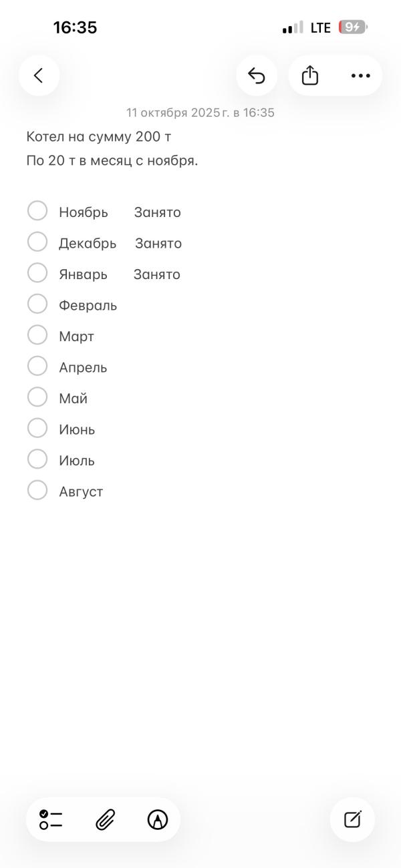Tap the note date header text
The width and height of the screenshot is (401, 868).
tap(200, 113)
